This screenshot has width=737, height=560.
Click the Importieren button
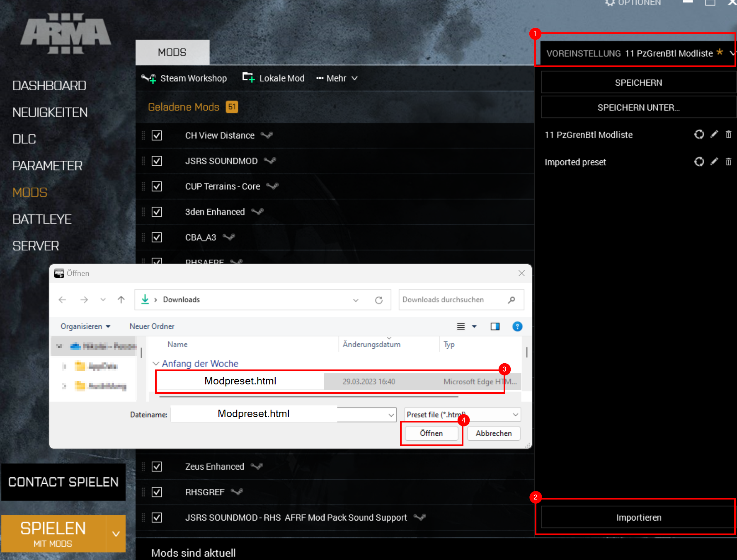coord(638,517)
